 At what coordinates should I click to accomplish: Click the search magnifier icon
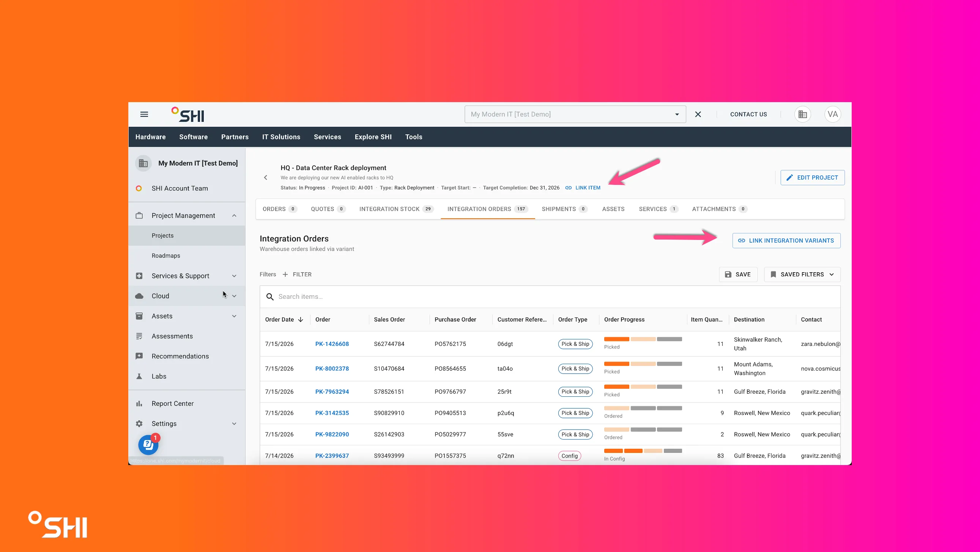click(x=270, y=297)
